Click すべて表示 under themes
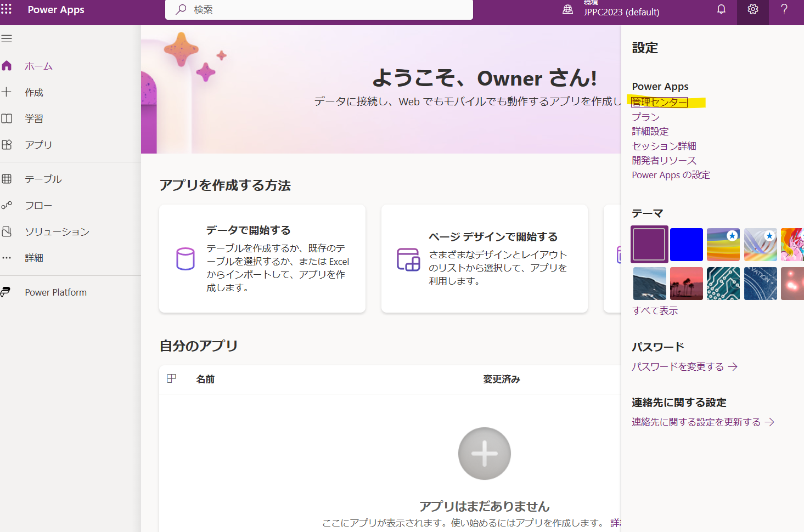804x532 pixels. (x=655, y=310)
